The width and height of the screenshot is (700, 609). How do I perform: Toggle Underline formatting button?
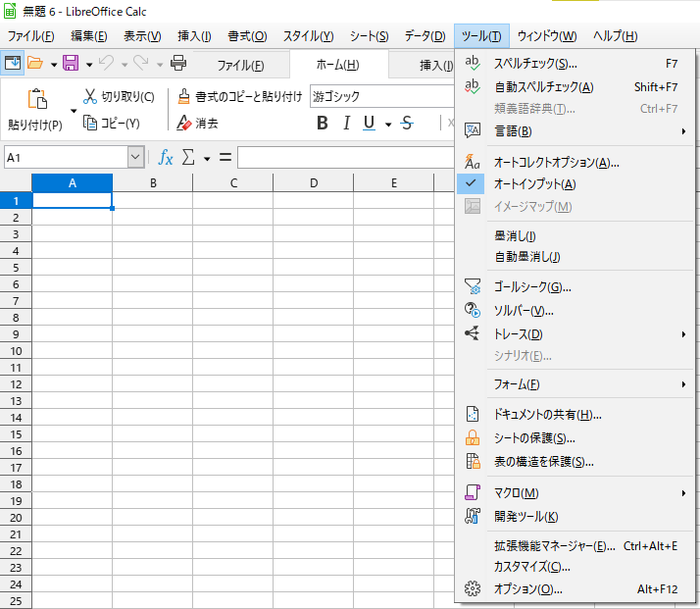coord(370,123)
